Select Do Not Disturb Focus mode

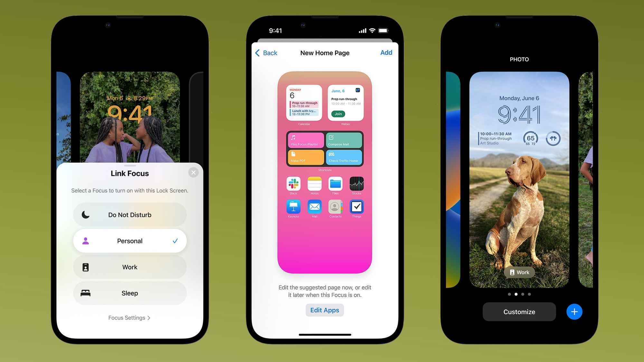click(x=129, y=215)
